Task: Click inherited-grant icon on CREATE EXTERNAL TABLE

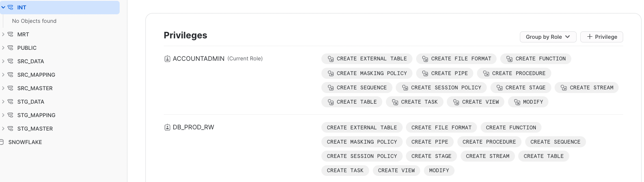Action: click(x=331, y=59)
